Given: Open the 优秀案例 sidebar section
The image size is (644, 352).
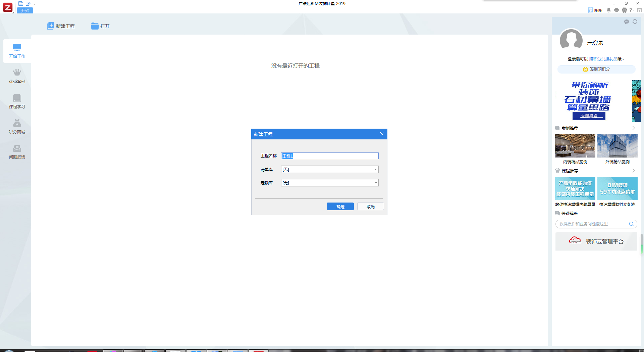Looking at the screenshot, I should pyautogui.click(x=17, y=76).
